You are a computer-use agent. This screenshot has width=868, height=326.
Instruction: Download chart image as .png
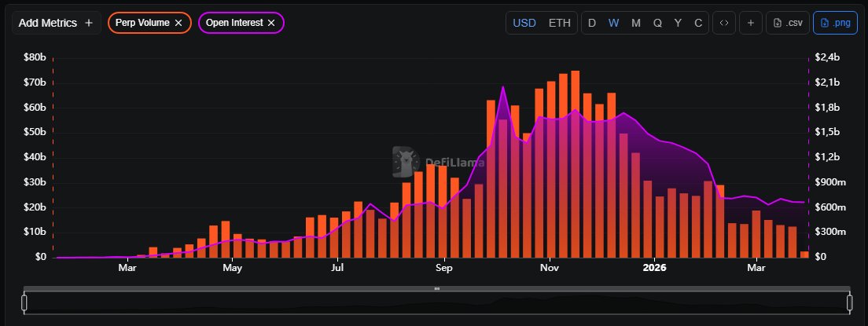coord(835,23)
